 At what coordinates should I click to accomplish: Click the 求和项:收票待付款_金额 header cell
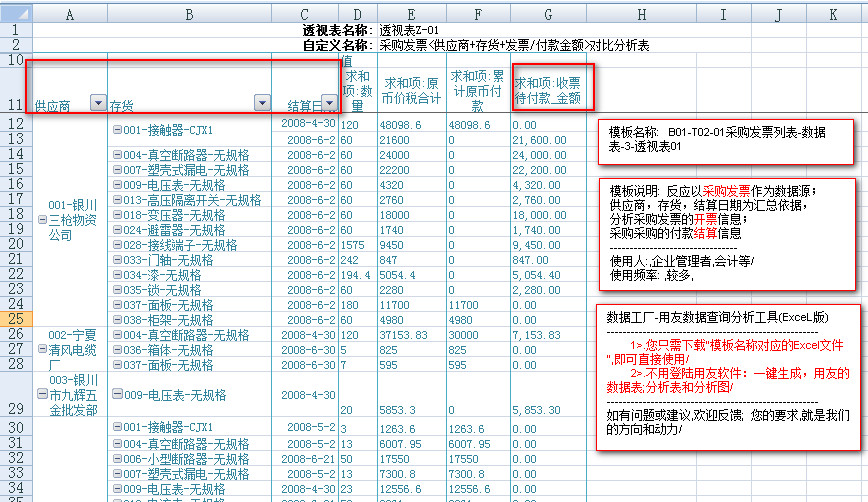click(547, 90)
